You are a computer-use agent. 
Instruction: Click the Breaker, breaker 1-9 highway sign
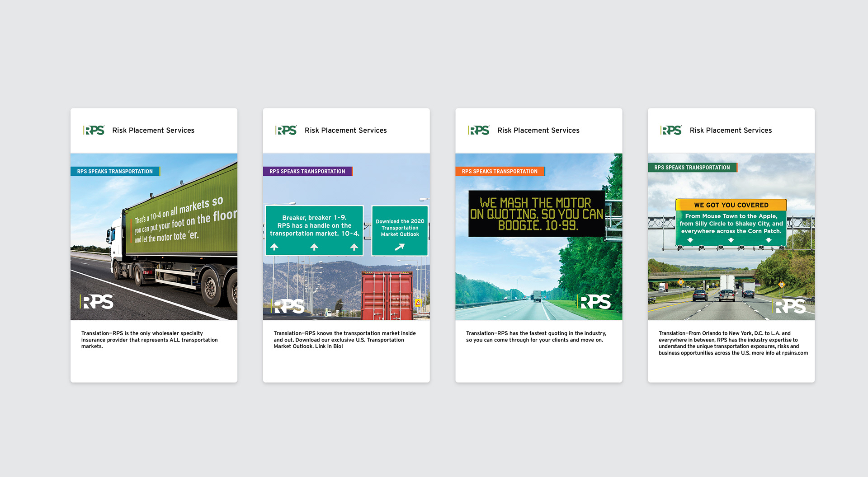[314, 230]
